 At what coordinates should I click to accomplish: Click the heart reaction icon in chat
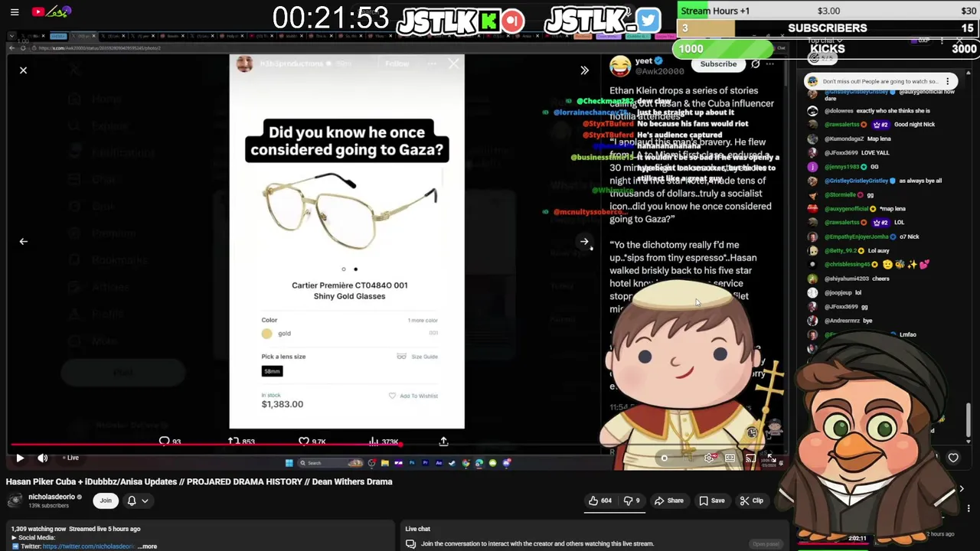[953, 458]
